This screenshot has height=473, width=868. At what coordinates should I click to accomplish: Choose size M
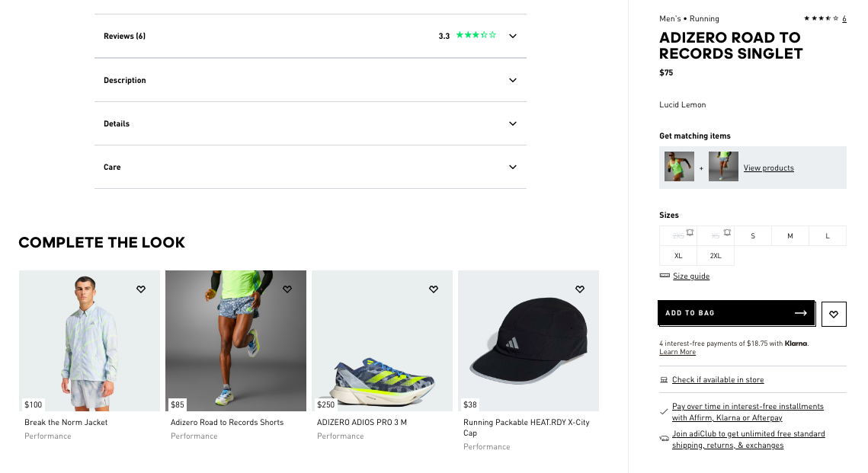tap(790, 235)
